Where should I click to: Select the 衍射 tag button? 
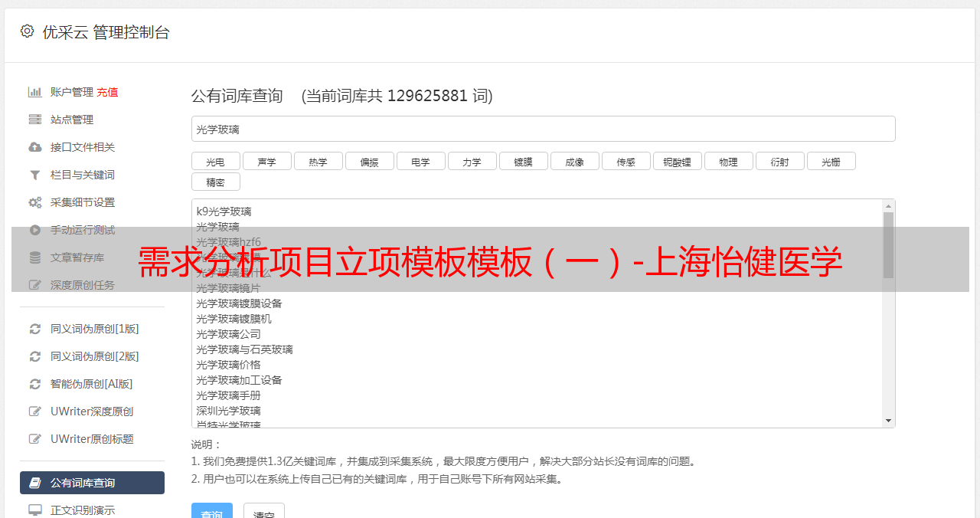click(780, 161)
